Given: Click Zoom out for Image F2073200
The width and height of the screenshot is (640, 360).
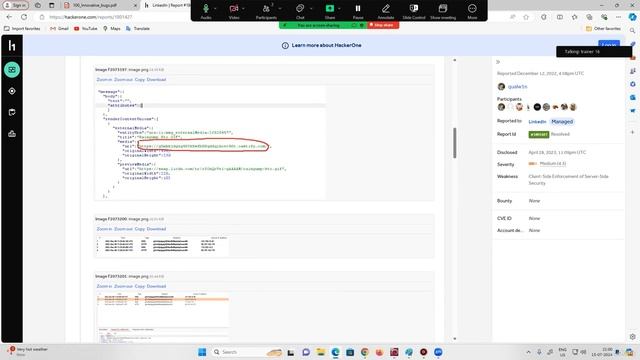Looking at the screenshot, I should [x=124, y=229].
